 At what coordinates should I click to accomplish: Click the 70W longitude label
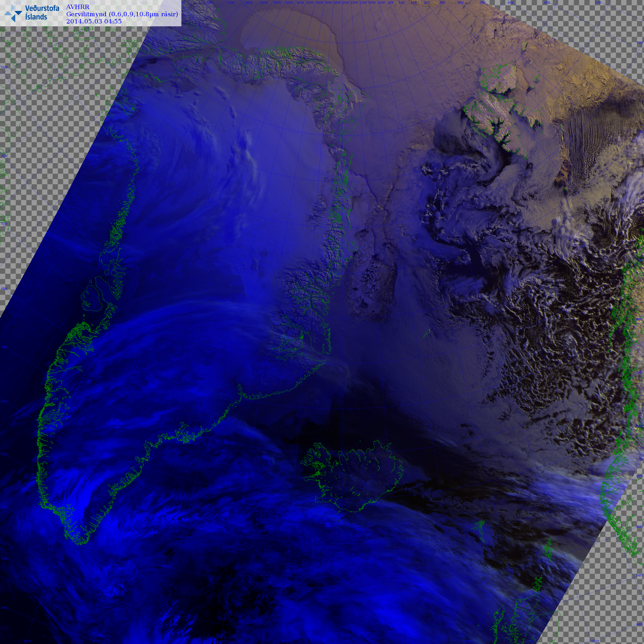(x=230, y=3)
